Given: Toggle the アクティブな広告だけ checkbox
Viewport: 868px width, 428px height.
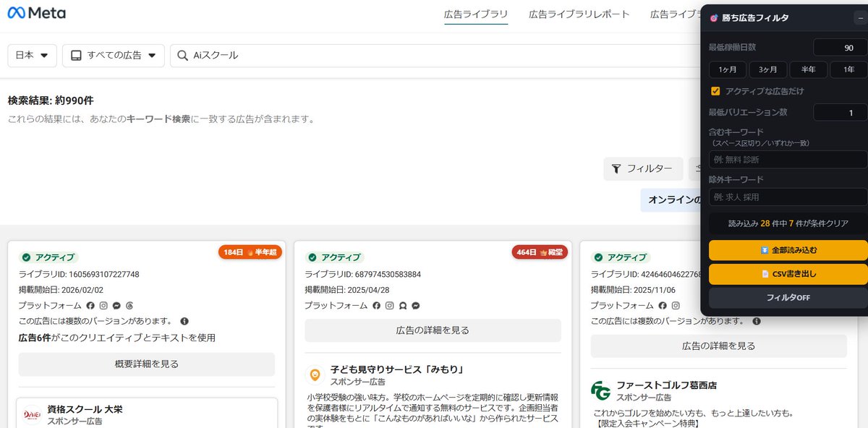Looking at the screenshot, I should [715, 91].
